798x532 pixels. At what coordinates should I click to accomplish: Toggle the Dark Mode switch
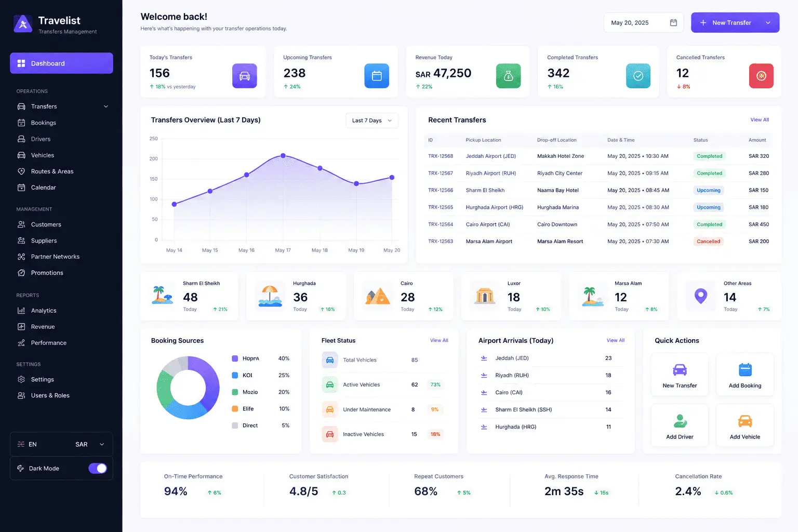98,468
